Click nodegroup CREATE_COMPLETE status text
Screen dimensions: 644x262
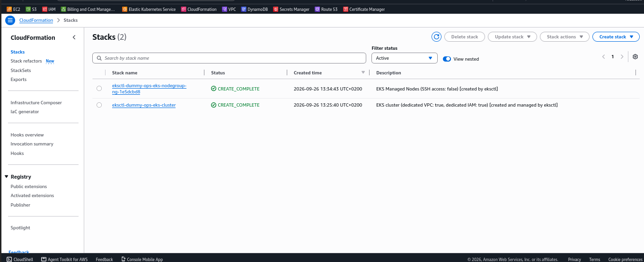click(238, 89)
